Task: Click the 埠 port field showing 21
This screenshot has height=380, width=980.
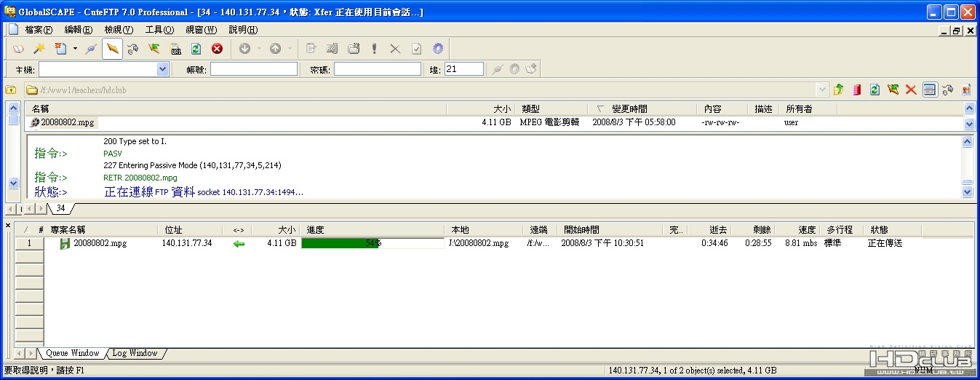Action: (464, 69)
